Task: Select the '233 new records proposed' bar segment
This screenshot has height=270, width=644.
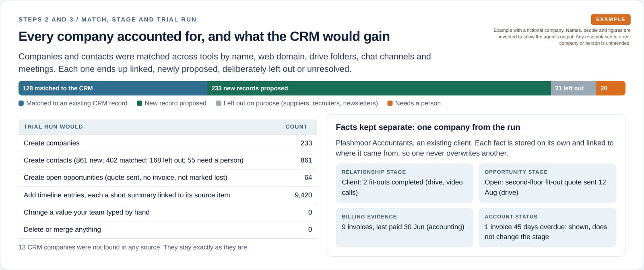Action: tap(379, 88)
